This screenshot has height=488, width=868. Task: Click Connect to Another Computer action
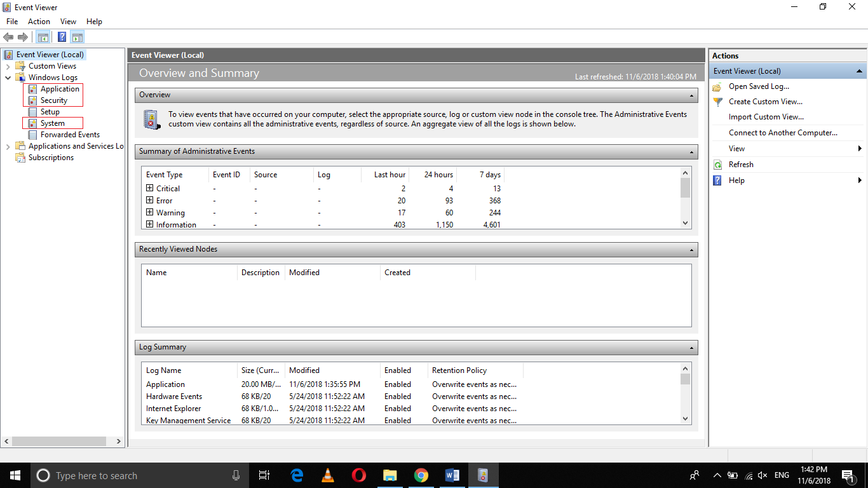click(775, 132)
